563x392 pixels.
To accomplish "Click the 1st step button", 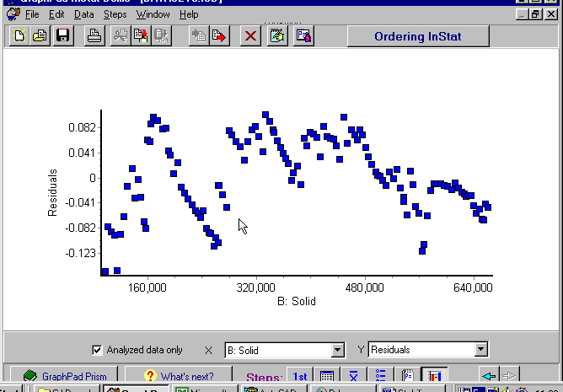I will pos(300,376).
